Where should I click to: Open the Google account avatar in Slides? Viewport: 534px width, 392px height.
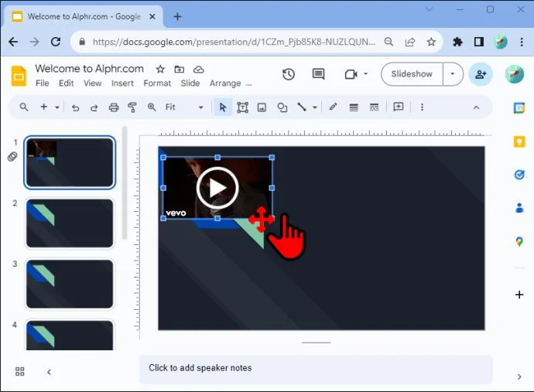click(514, 74)
